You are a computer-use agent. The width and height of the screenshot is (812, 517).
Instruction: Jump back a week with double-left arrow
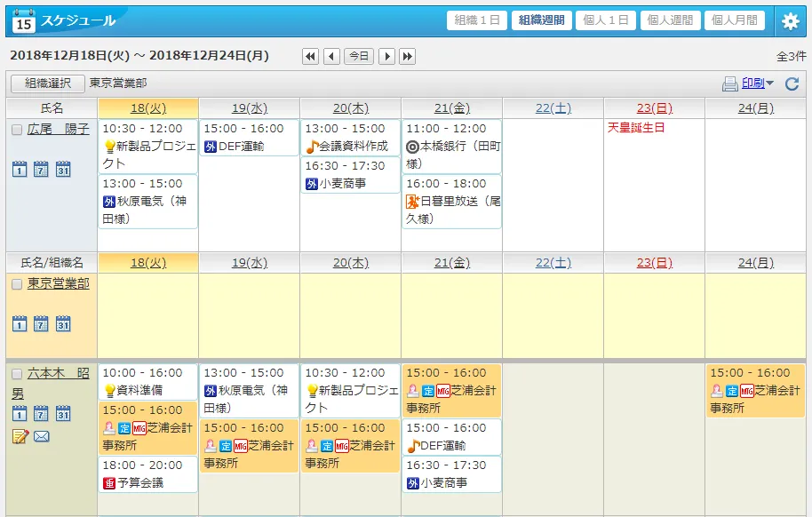pos(310,57)
